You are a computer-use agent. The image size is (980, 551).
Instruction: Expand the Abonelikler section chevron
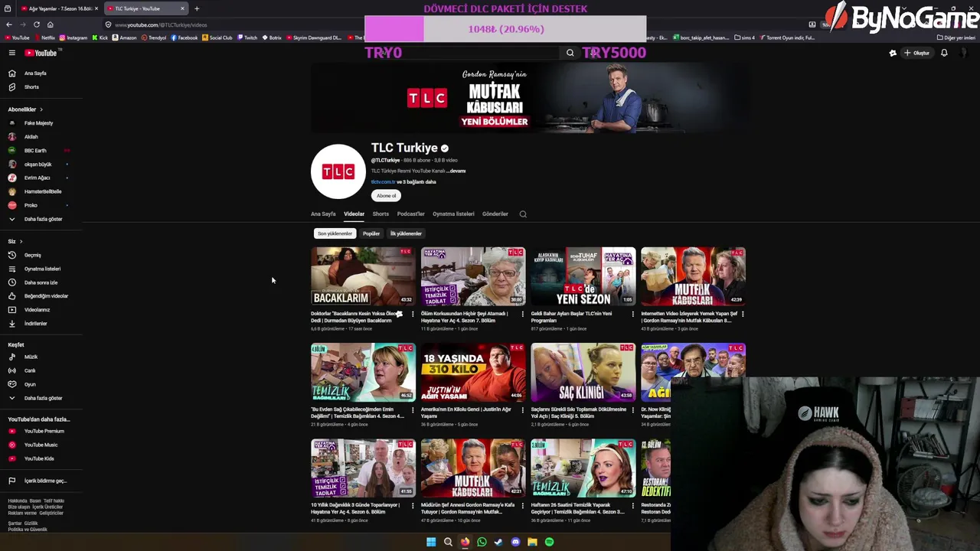pos(41,109)
